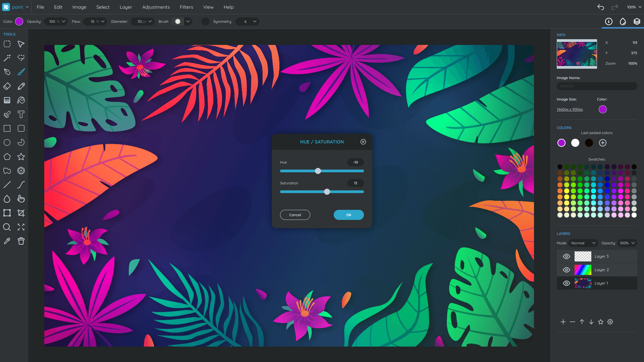Add a new layer with plus icon
This screenshot has width=644, height=362.
[x=563, y=322]
